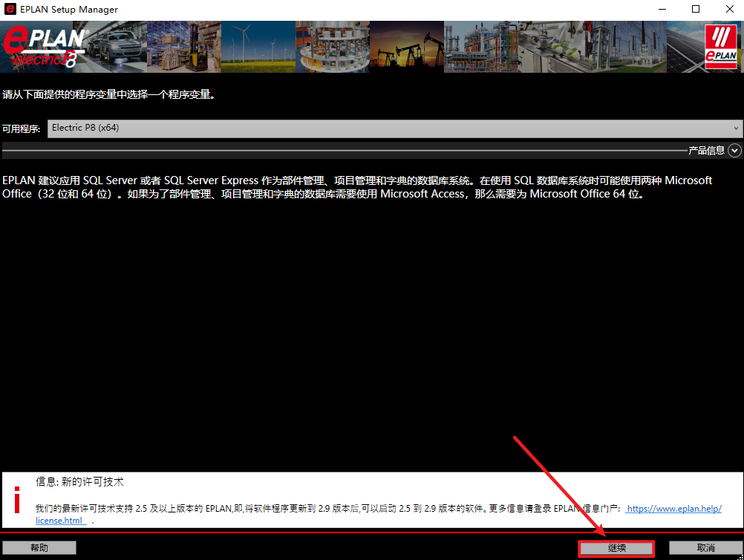This screenshot has width=744, height=560.
Task: Click the oil pumps sunset banner image
Action: tap(406, 46)
